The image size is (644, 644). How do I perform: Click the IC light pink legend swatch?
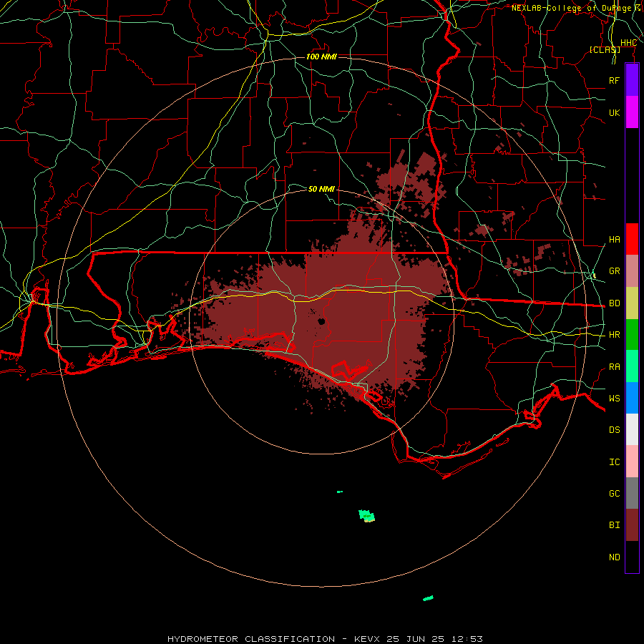coord(632,462)
